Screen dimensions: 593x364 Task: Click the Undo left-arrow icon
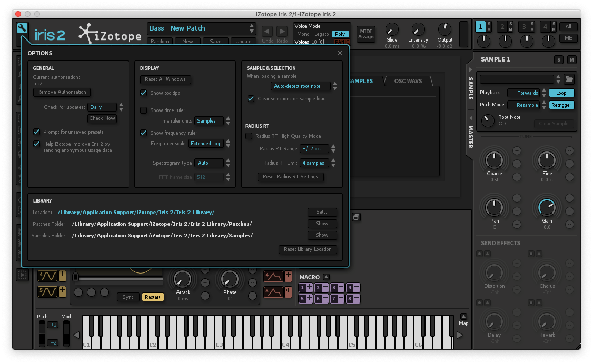[x=268, y=32]
